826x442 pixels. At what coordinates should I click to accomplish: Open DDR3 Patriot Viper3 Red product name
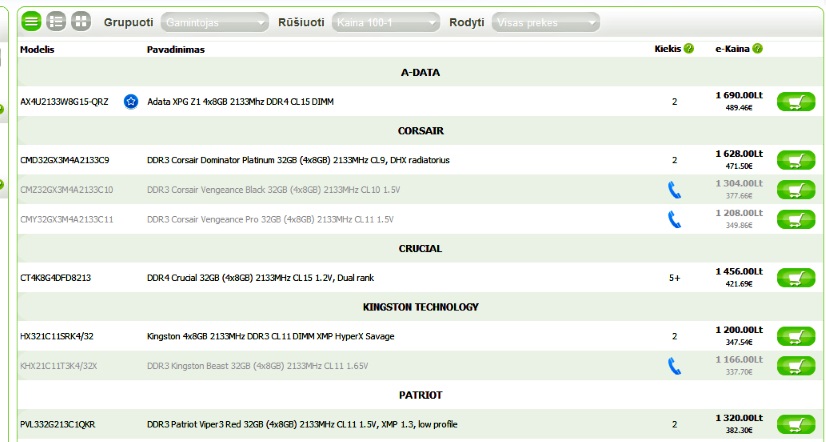click(302, 424)
